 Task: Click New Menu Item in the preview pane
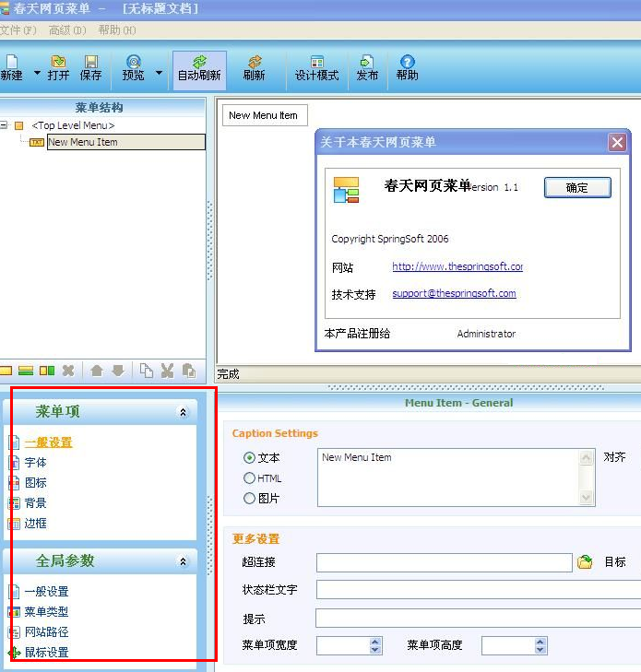(x=265, y=115)
